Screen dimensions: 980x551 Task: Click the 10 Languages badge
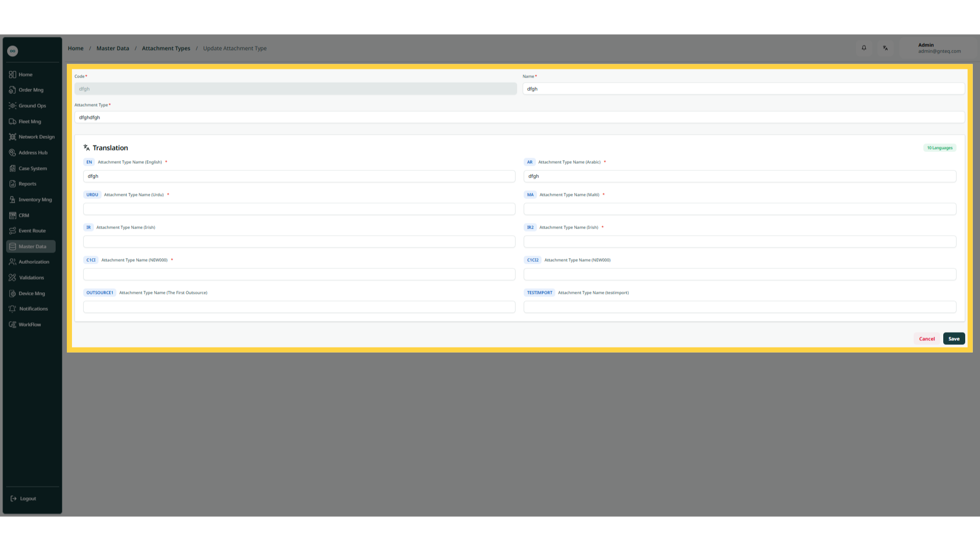click(x=940, y=148)
